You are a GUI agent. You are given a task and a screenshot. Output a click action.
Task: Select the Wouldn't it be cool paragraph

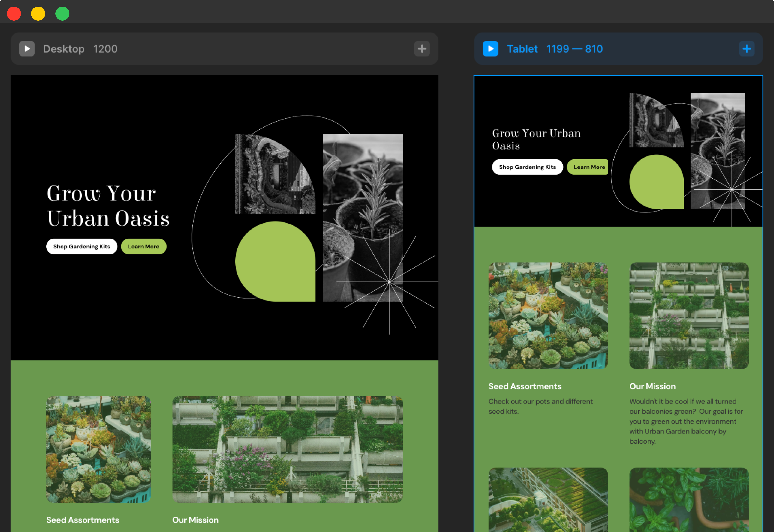click(x=686, y=421)
